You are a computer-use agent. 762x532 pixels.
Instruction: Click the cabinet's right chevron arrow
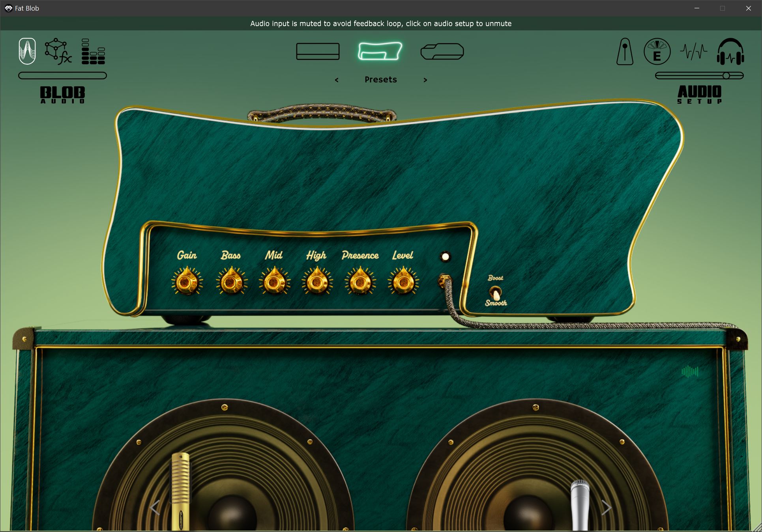pos(606,508)
